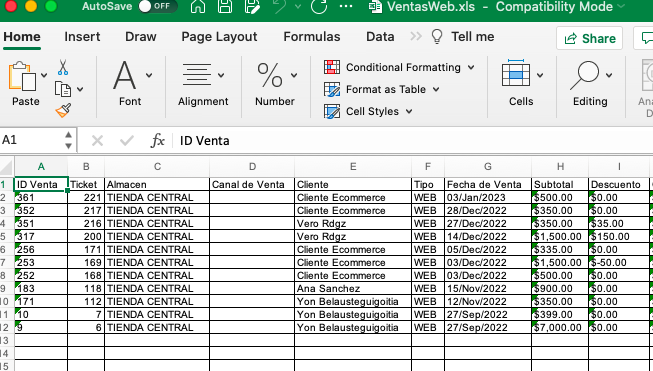This screenshot has width=653, height=371.
Task: Open Cell Styles gallery
Action: [x=368, y=111]
